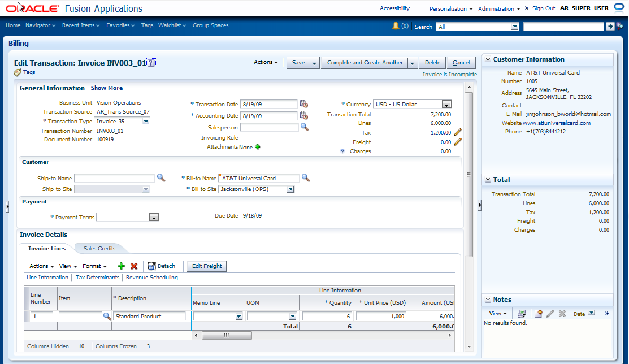The image size is (629, 364).
Task: Click the Revenue Scheduling link
Action: click(x=151, y=278)
